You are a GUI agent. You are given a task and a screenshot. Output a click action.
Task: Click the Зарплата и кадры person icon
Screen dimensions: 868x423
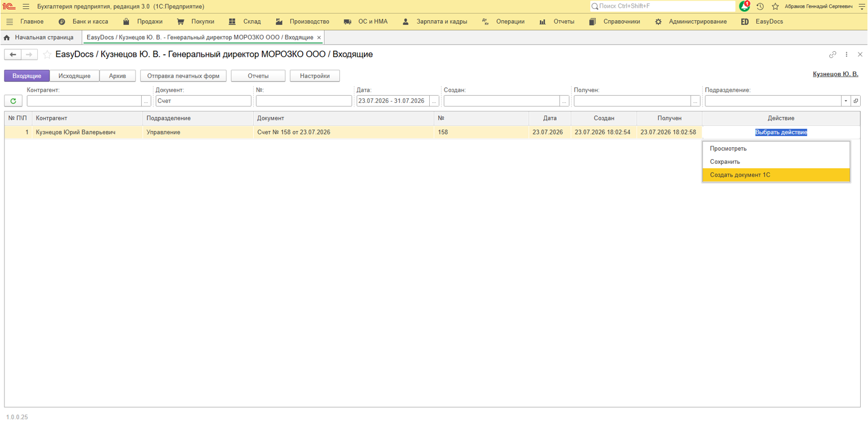(406, 21)
